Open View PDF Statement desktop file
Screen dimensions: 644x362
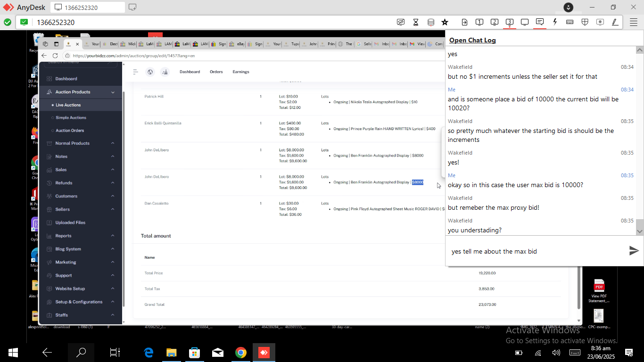599,291
